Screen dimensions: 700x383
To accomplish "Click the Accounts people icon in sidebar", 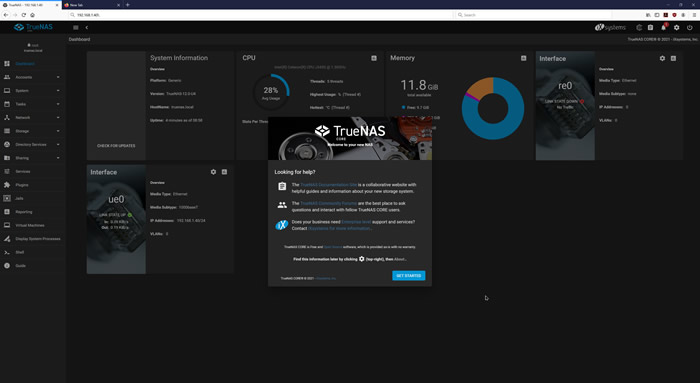I will click(x=7, y=77).
